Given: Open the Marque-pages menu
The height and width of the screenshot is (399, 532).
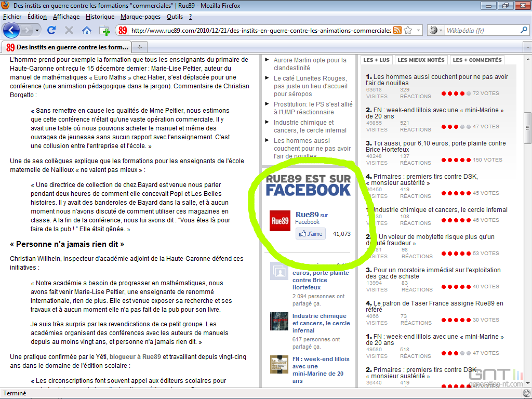Looking at the screenshot, I should (140, 17).
